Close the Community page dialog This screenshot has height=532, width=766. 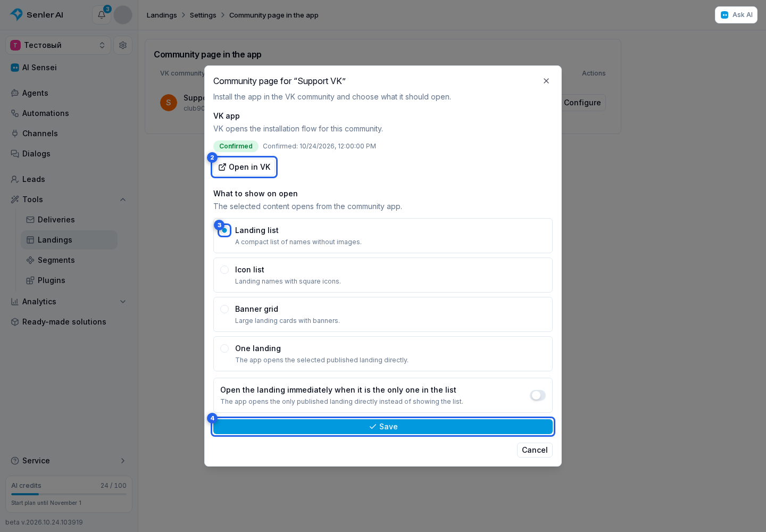pos(546,81)
